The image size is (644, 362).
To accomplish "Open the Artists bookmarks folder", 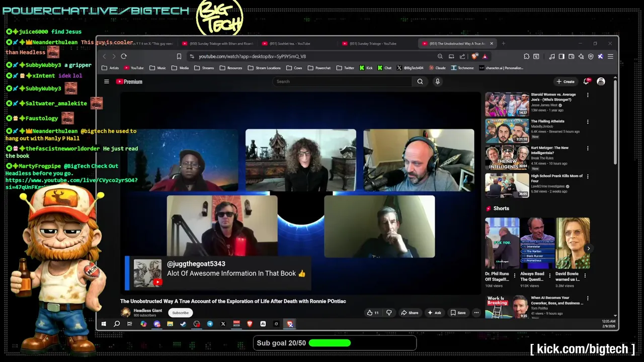I will pos(111,68).
